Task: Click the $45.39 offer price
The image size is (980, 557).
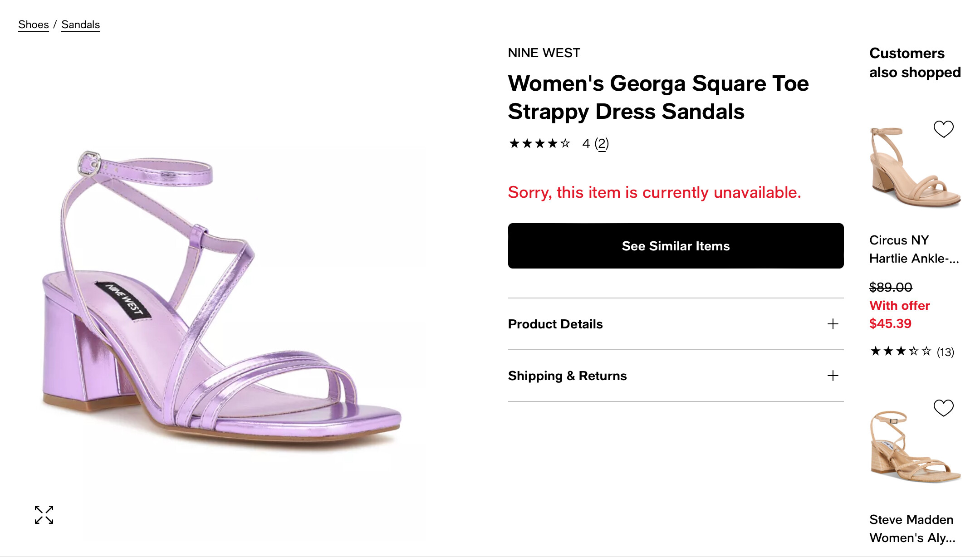Action: 890,323
